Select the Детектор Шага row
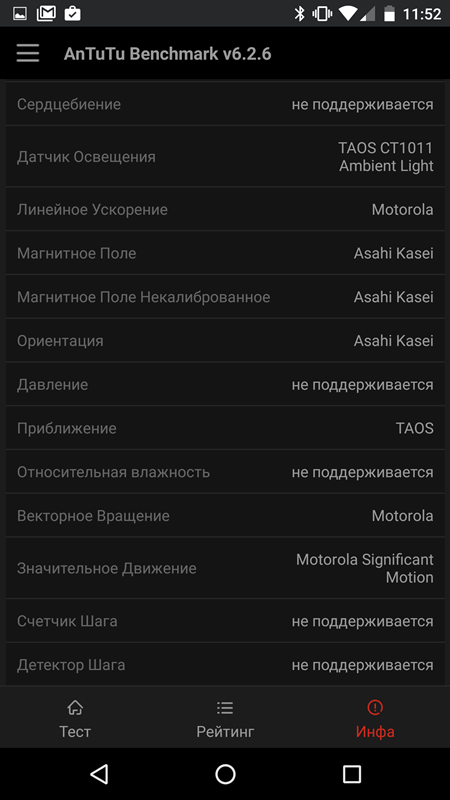 [225, 665]
